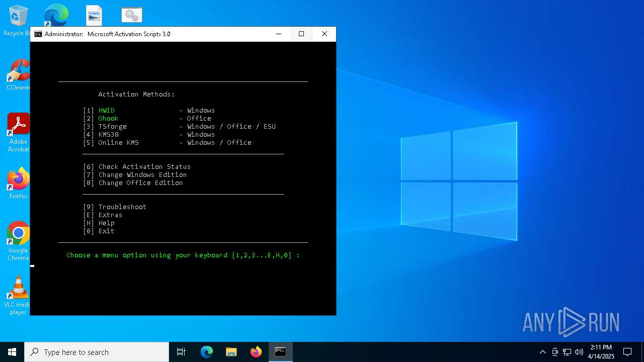The width and height of the screenshot is (644, 362).
Task: Click the Type here to search box
Action: coord(97,352)
